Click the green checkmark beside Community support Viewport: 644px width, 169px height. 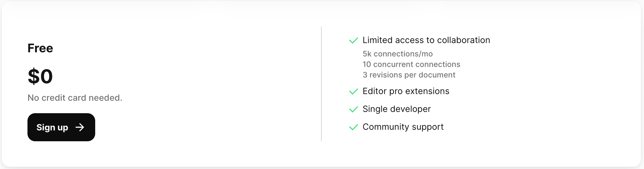(354, 127)
